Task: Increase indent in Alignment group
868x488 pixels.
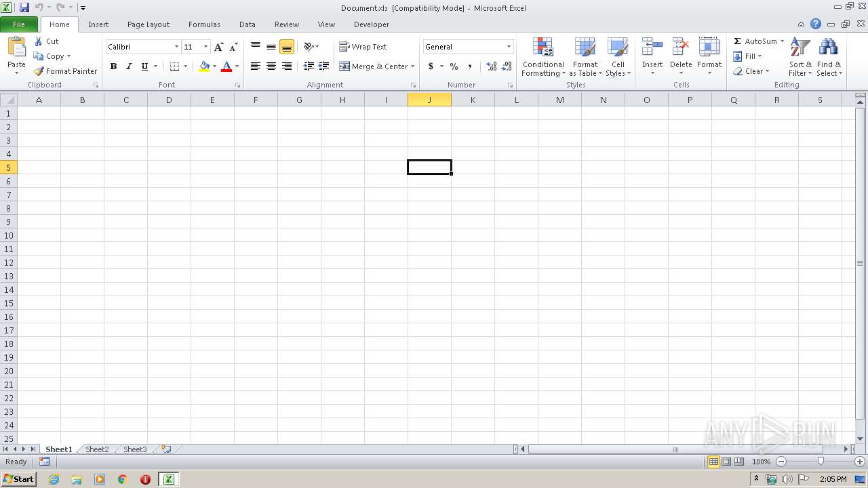Action: click(x=324, y=66)
